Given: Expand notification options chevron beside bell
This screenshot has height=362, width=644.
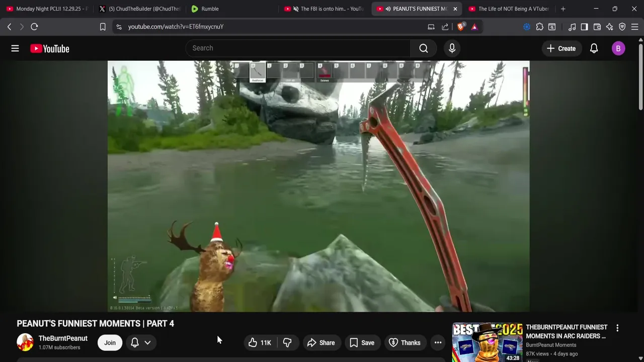Looking at the screenshot, I should pyautogui.click(x=147, y=343).
